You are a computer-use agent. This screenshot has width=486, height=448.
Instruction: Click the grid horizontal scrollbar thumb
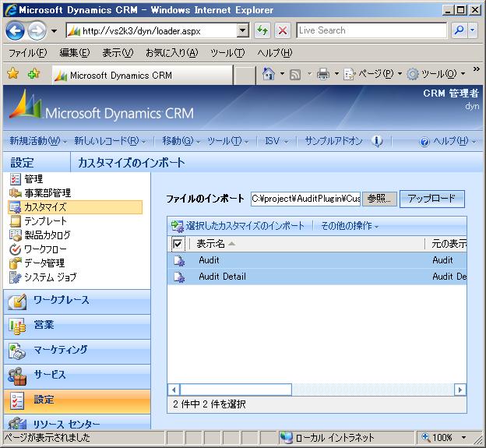click(236, 390)
